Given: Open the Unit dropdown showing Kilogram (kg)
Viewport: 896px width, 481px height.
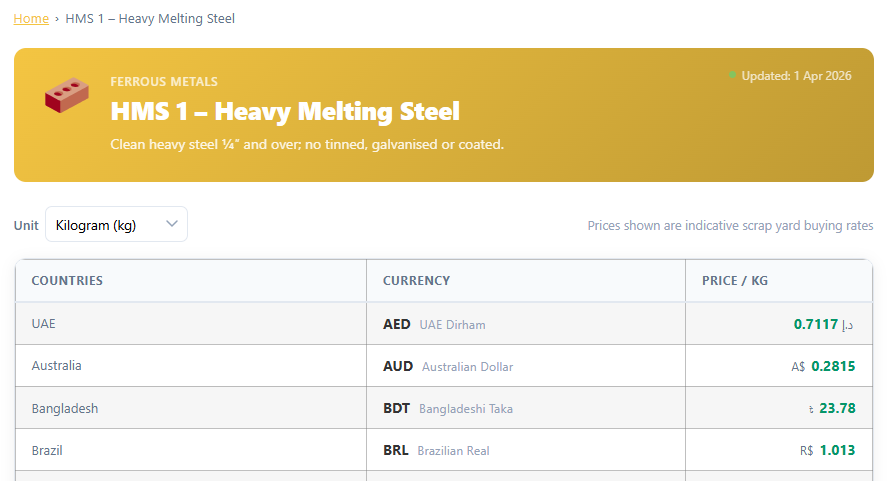Looking at the screenshot, I should point(116,224).
